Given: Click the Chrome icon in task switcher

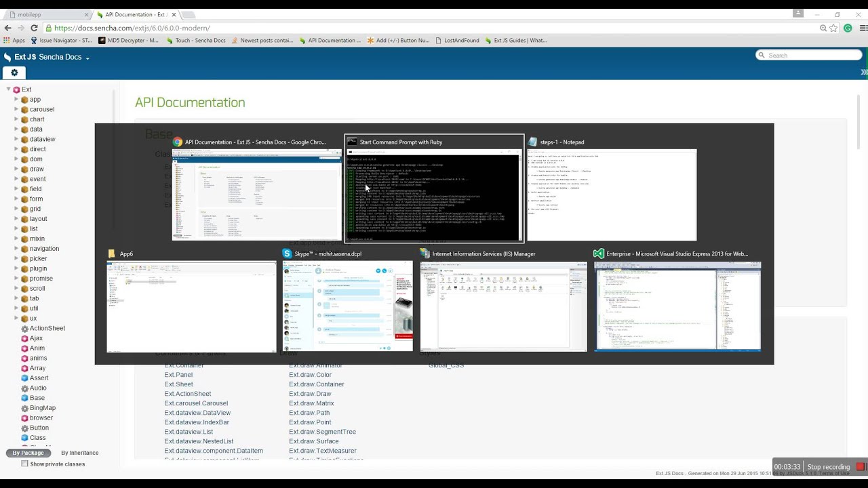Looking at the screenshot, I should (178, 142).
